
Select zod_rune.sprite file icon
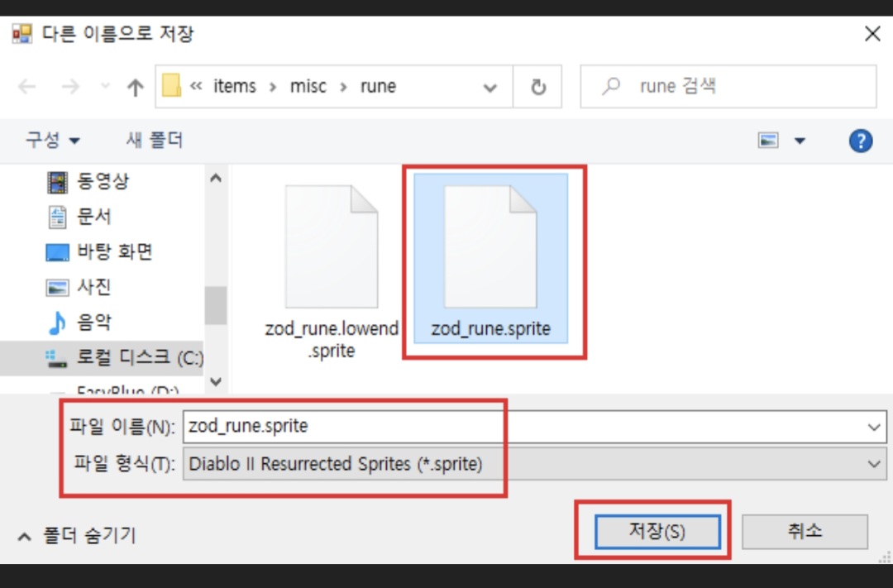490,248
